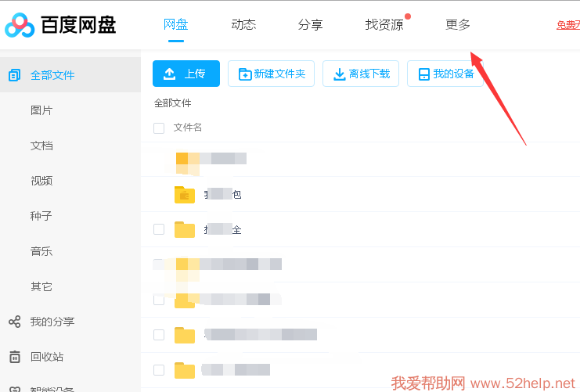Click the offline download icon
This screenshot has height=392, width=580.
coord(340,74)
